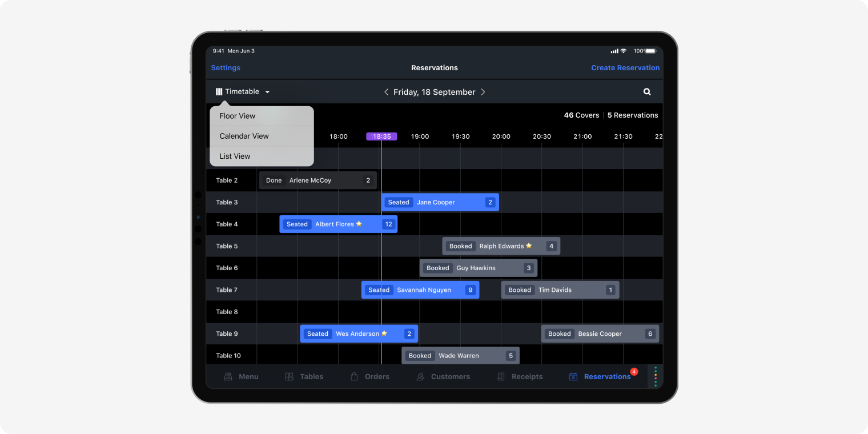Open Bessie Cooper's booked reservation
The width and height of the screenshot is (868, 434).
pos(600,334)
